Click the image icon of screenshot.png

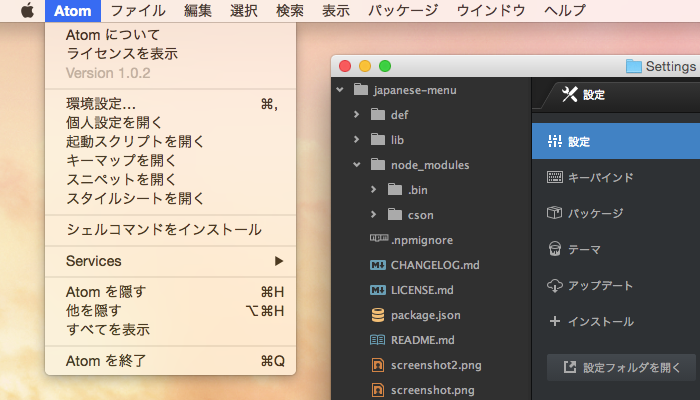pyautogui.click(x=378, y=390)
